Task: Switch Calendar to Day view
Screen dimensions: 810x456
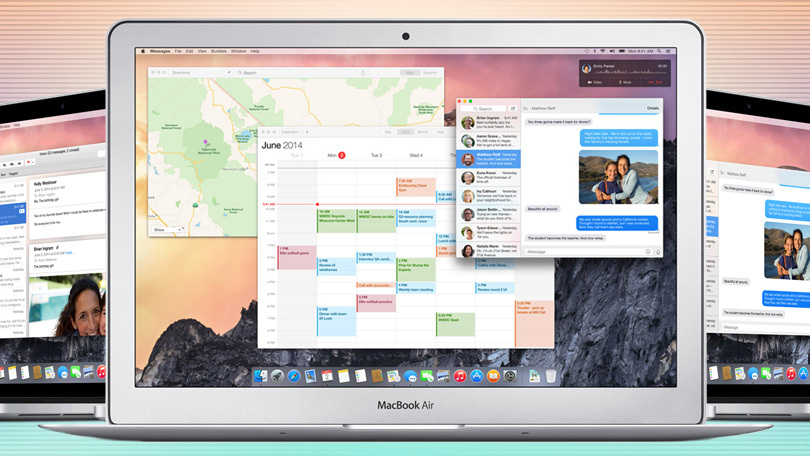Action: click(x=388, y=132)
